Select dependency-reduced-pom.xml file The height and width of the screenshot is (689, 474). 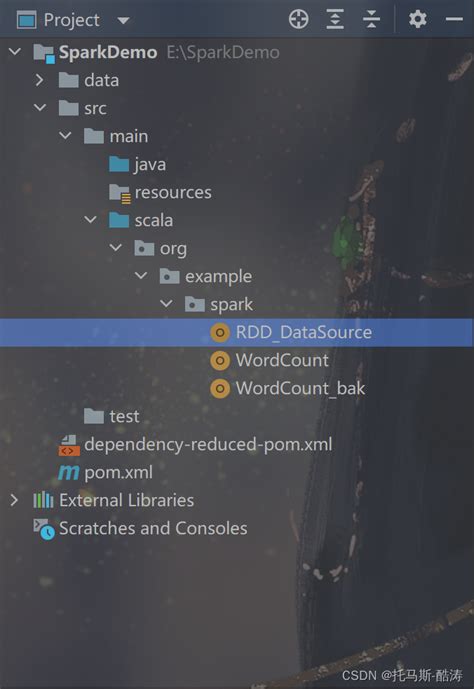tap(208, 445)
